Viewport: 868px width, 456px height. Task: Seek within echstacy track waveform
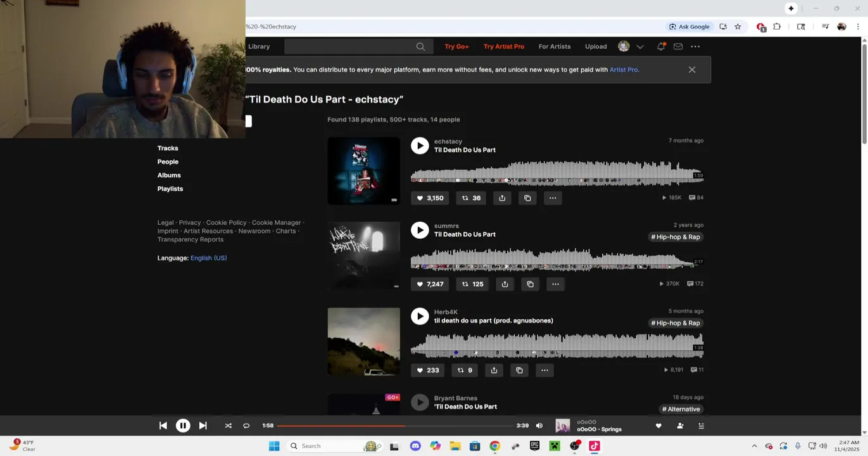(x=557, y=174)
